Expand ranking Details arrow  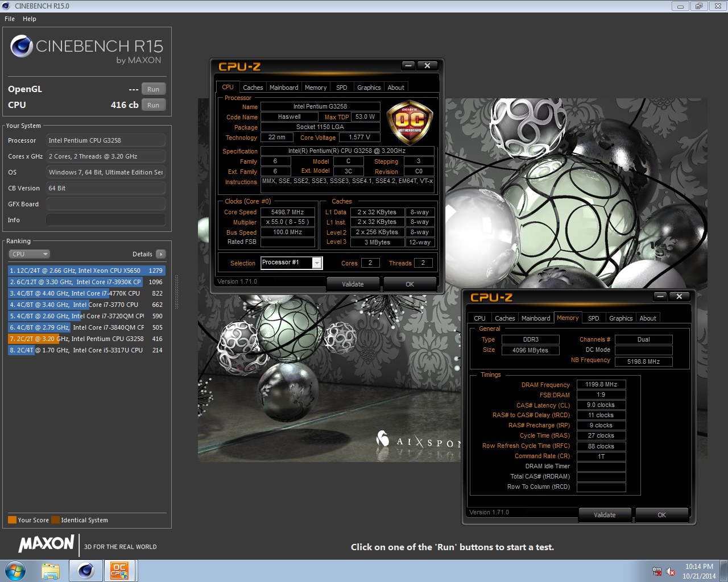click(x=161, y=254)
